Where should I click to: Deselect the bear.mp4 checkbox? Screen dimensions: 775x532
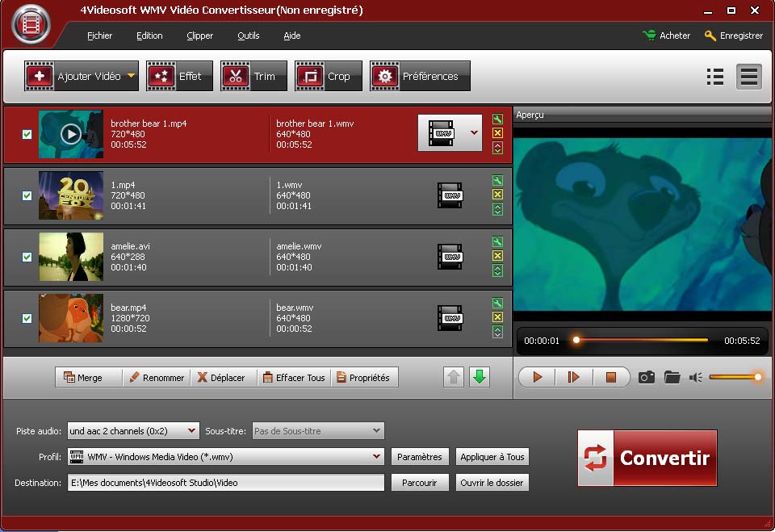coord(27,318)
